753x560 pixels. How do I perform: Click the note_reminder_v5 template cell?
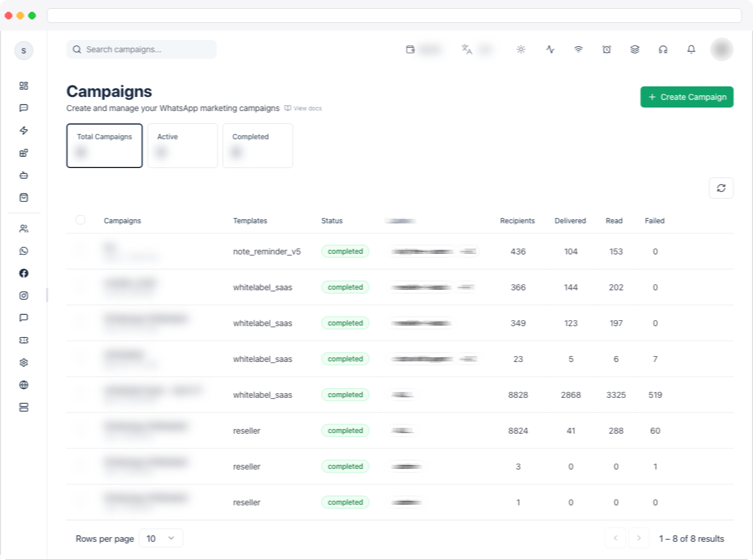(267, 252)
